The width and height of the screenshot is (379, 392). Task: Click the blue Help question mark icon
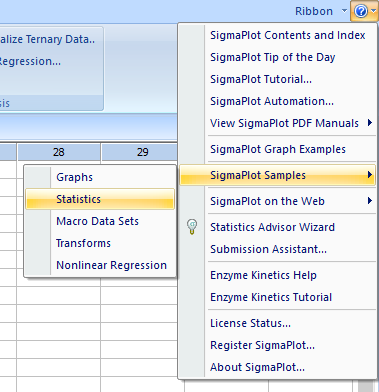tap(361, 11)
